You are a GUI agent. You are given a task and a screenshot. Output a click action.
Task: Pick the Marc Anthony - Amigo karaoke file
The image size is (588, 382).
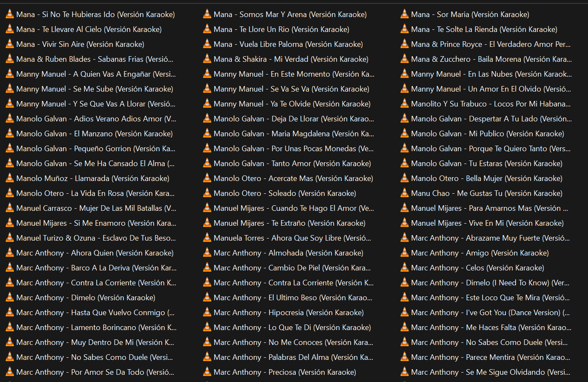[x=480, y=253]
